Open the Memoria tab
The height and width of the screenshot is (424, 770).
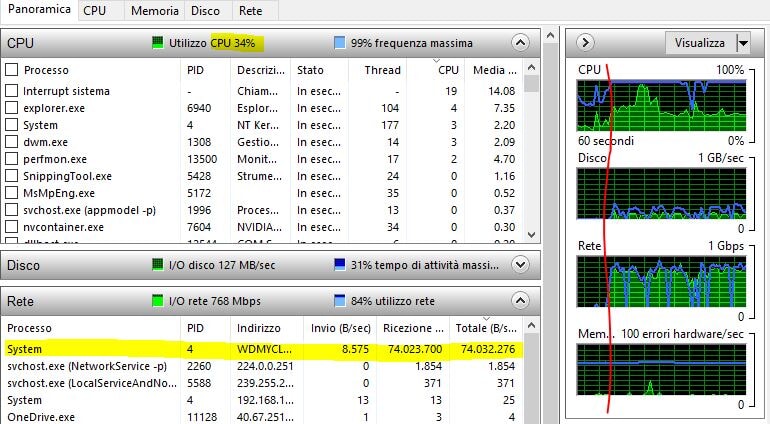(x=155, y=11)
